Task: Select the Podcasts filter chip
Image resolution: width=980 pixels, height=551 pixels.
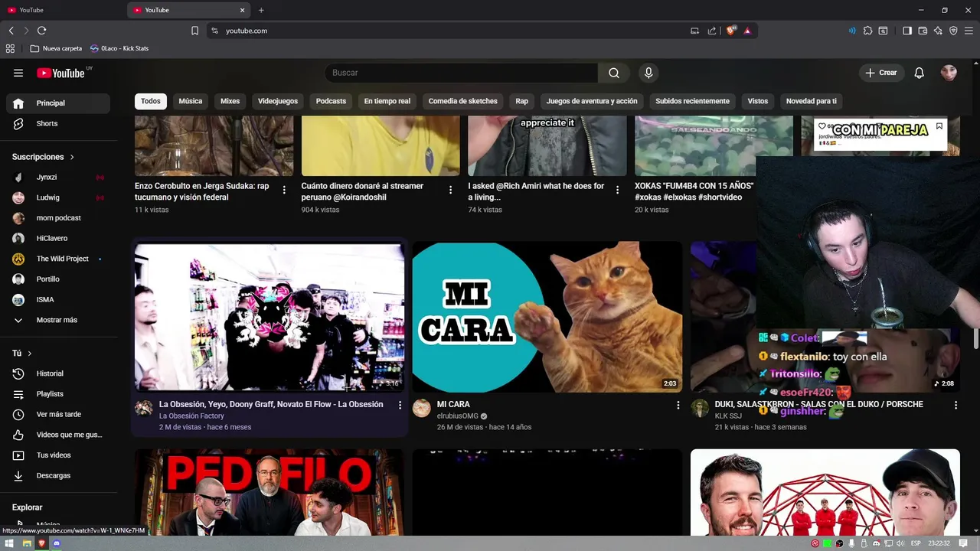Action: (x=331, y=101)
